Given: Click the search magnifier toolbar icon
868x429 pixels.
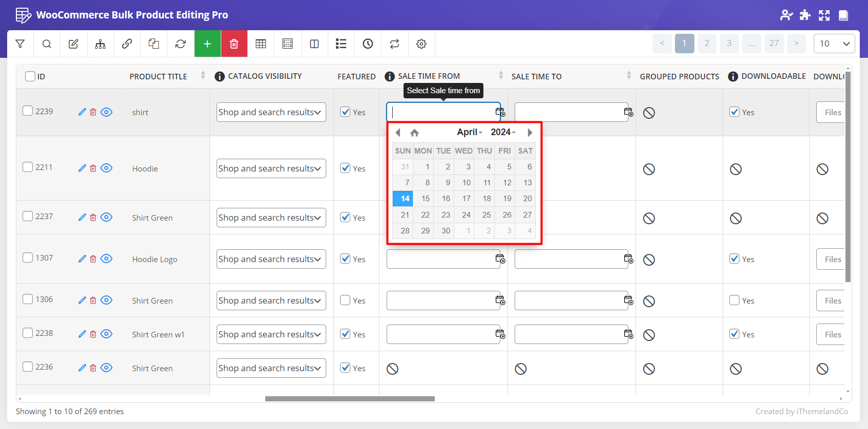Looking at the screenshot, I should 47,44.
